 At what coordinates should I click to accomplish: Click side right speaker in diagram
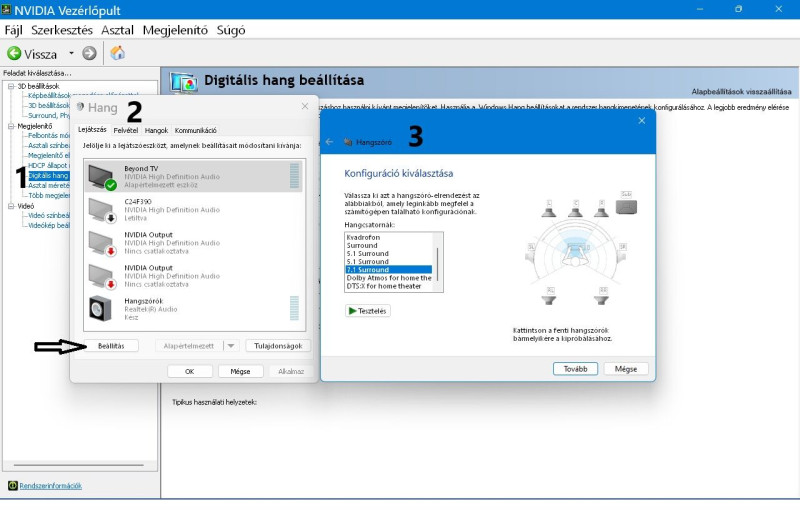621,253
